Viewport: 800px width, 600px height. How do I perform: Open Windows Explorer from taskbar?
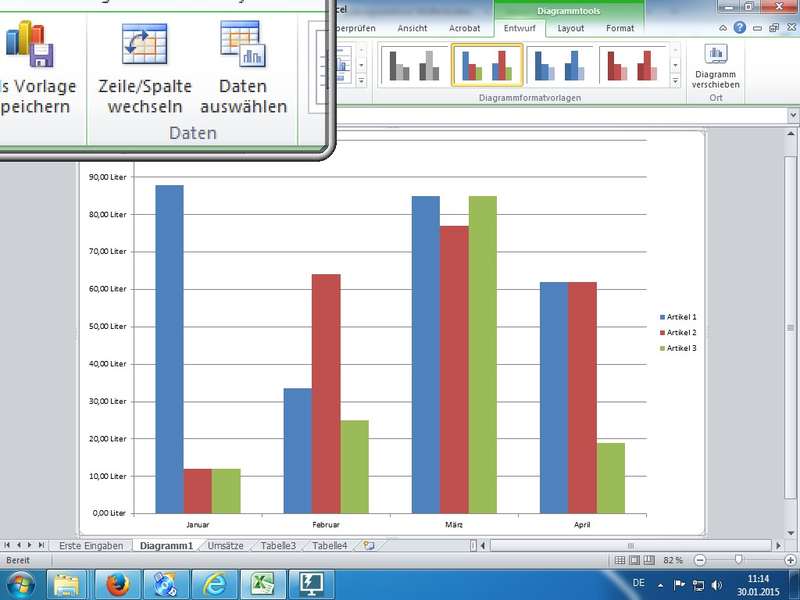(x=67, y=585)
